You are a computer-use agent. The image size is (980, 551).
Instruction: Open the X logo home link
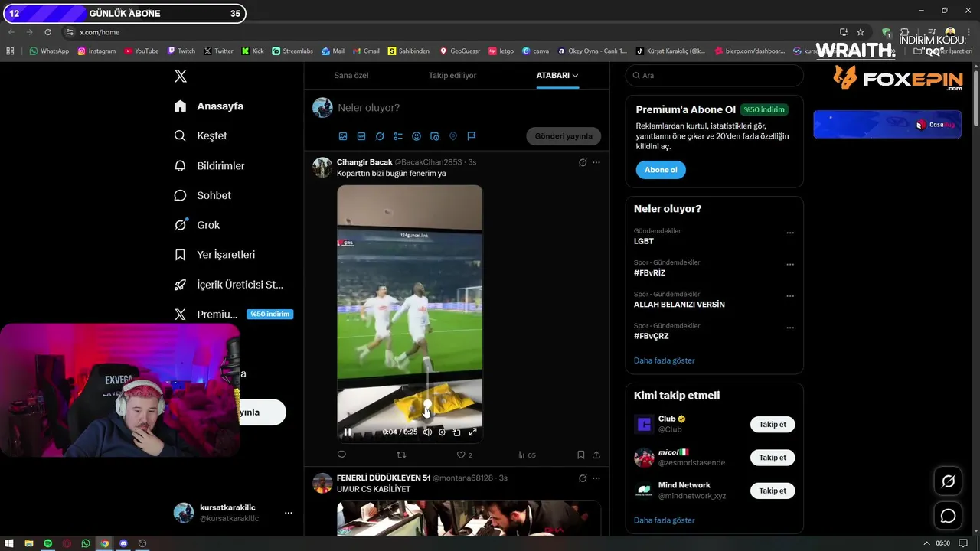pyautogui.click(x=180, y=76)
